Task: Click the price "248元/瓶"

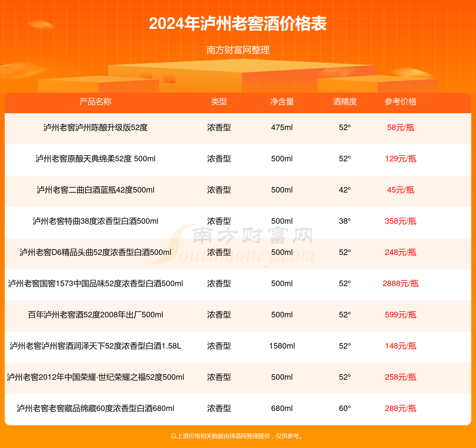Action: (x=401, y=252)
